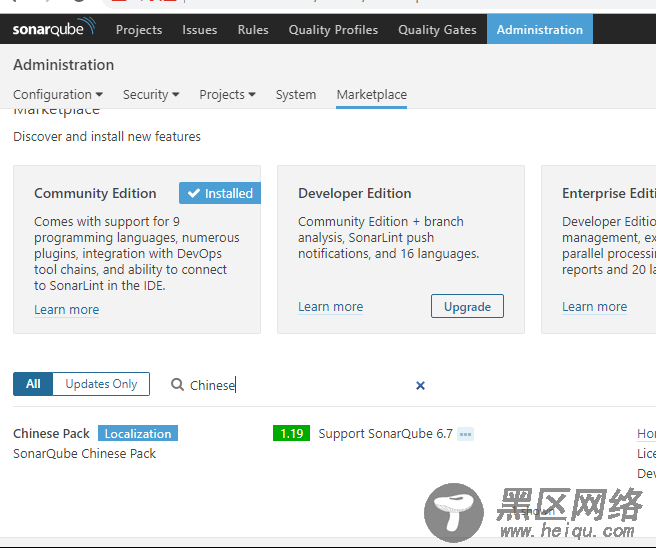Screen dimensions: 656x548
Task: Expand the Security dropdown
Action: [151, 95]
